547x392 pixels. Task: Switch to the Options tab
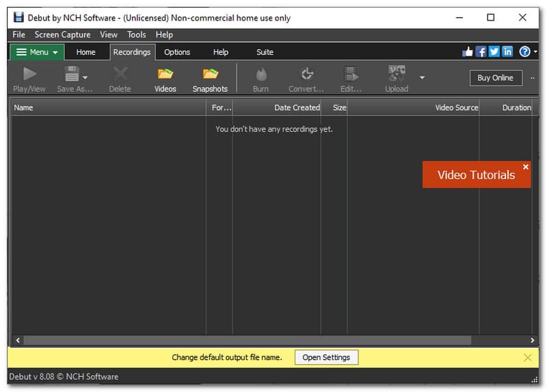click(177, 52)
